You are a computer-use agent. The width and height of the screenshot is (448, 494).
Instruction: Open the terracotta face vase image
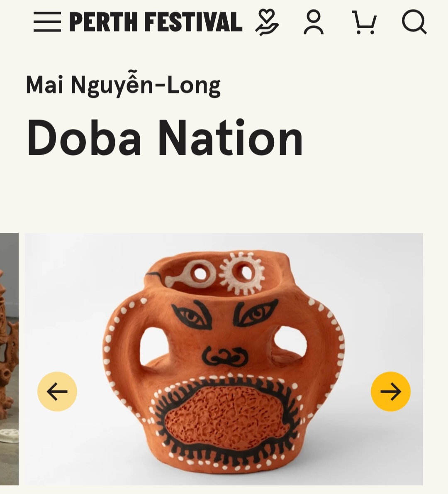[x=224, y=359]
